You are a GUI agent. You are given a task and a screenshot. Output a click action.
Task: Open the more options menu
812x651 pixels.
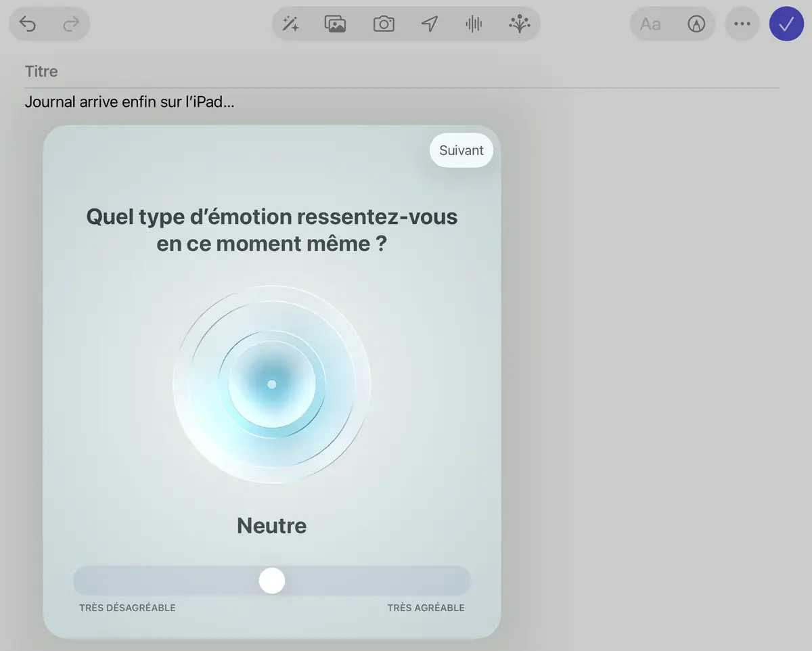pyautogui.click(x=742, y=24)
